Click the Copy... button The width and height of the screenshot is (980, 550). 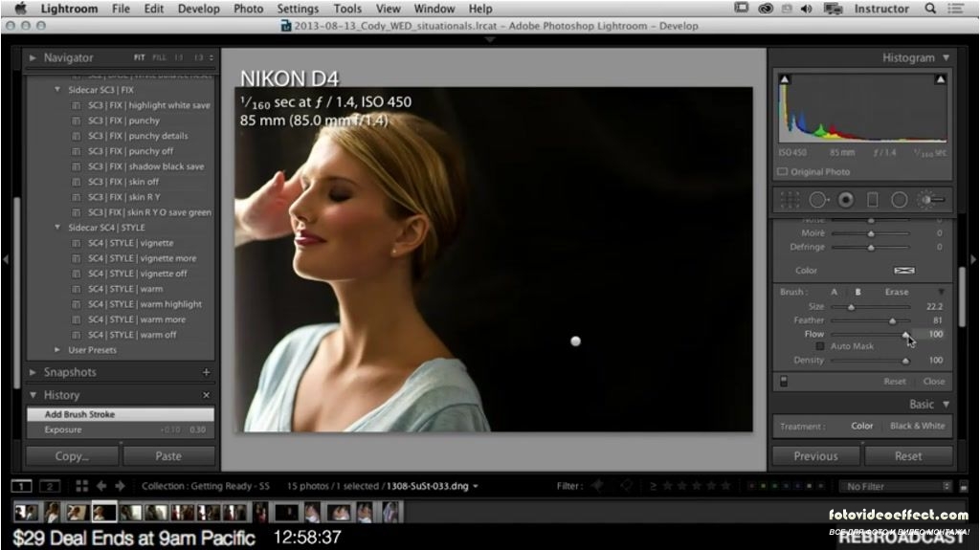[x=72, y=456]
